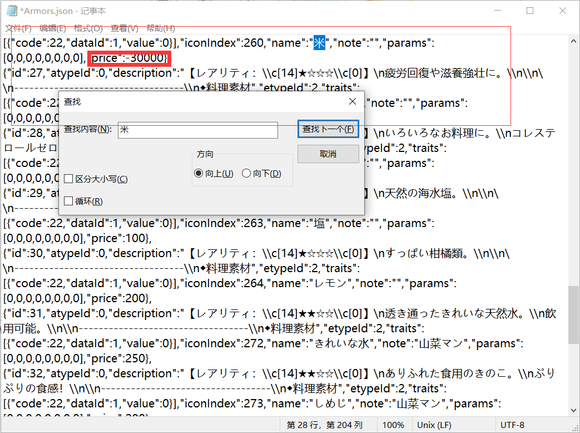This screenshot has height=433, width=580.
Task: Select the 向上 search direction radio
Action: (x=199, y=173)
